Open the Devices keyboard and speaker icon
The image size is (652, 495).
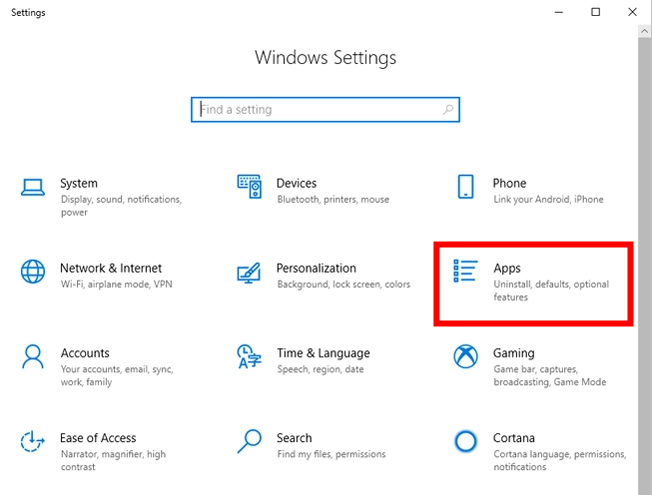click(249, 186)
